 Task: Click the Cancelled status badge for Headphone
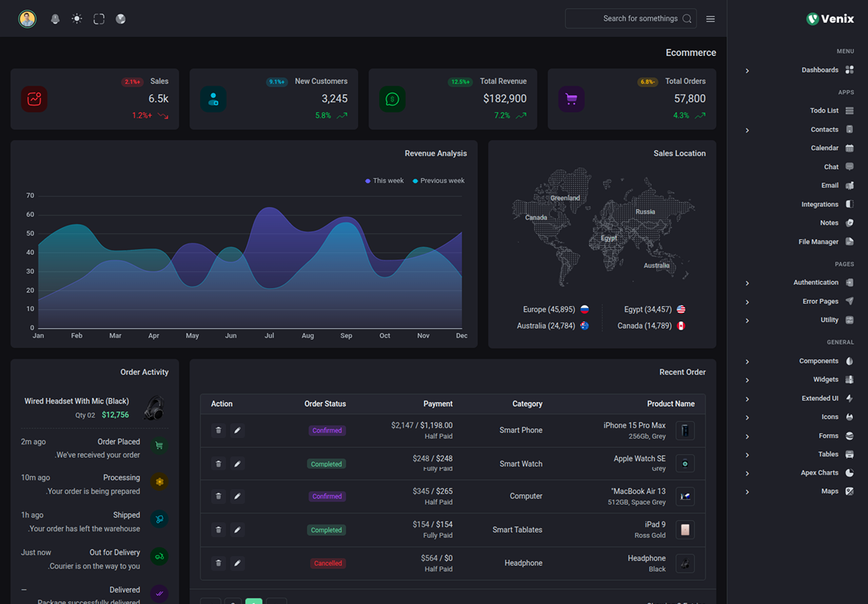point(328,563)
